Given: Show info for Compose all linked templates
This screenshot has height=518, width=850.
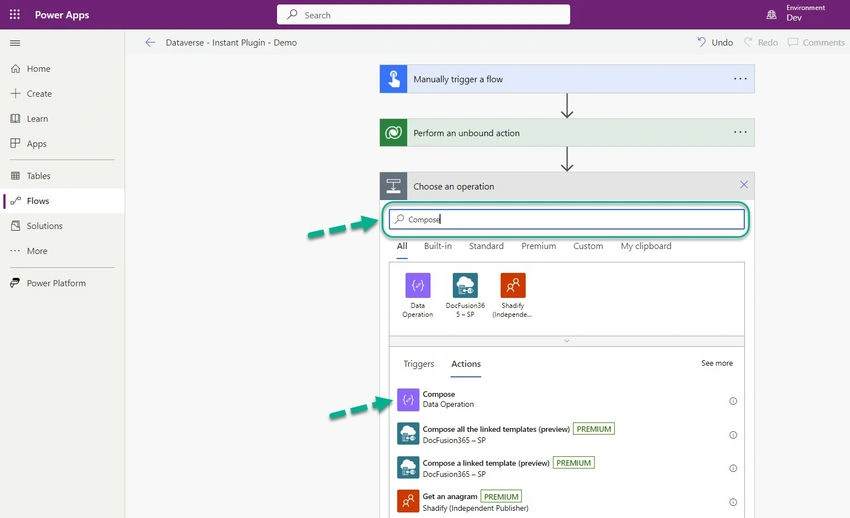Looking at the screenshot, I should [x=733, y=435].
